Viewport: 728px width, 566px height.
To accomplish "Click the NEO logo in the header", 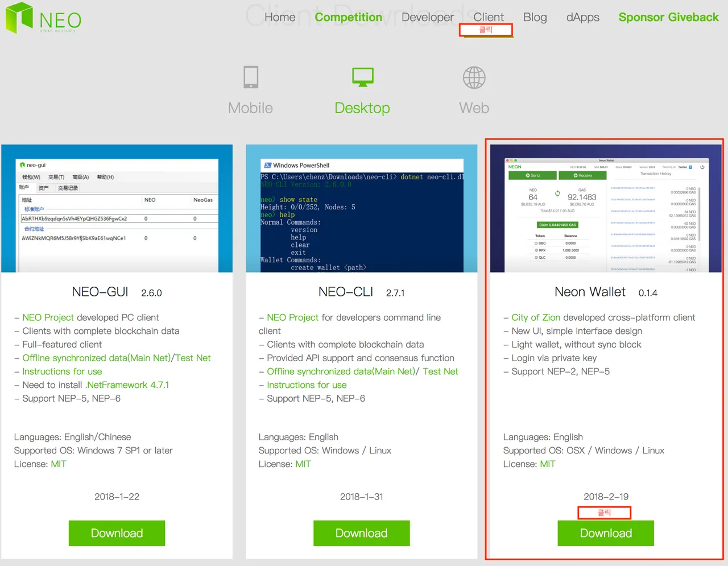I will pos(43,18).
